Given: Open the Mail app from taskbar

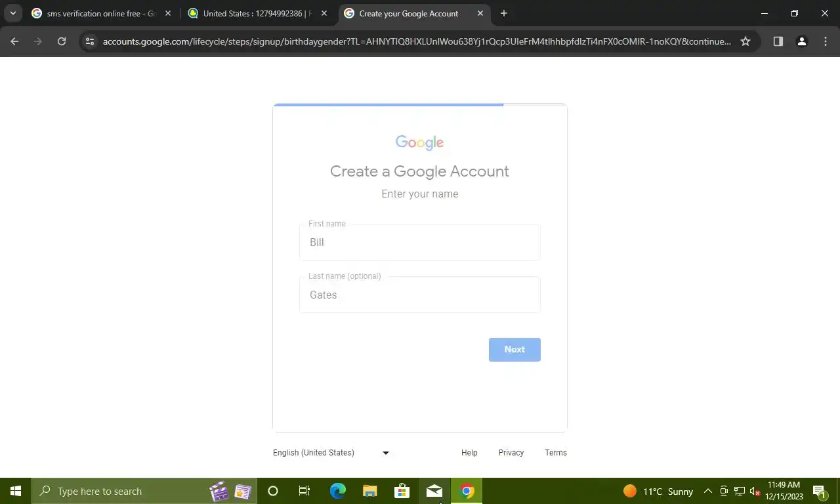Looking at the screenshot, I should point(434,491).
